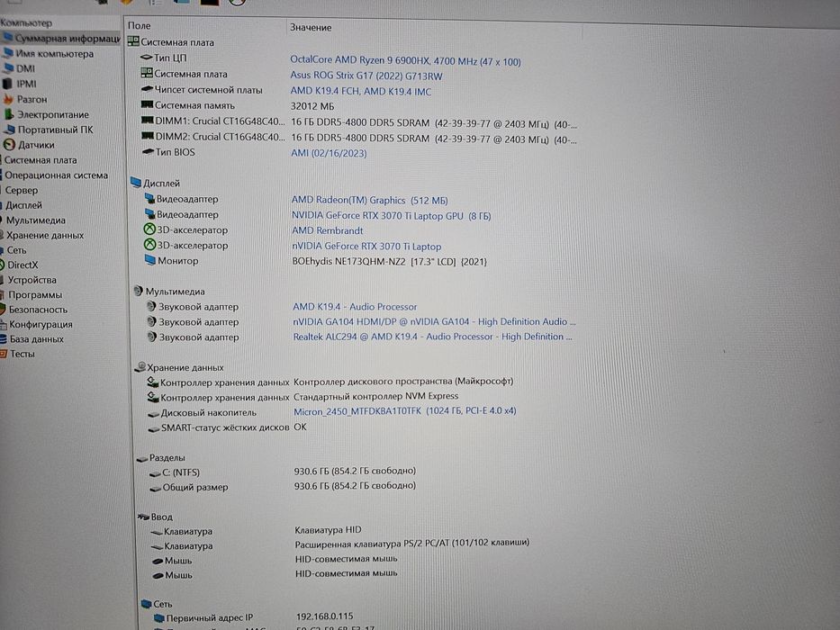Click the Портативный ПК laptop icon
Screen dimensions: 840x630
10,129
